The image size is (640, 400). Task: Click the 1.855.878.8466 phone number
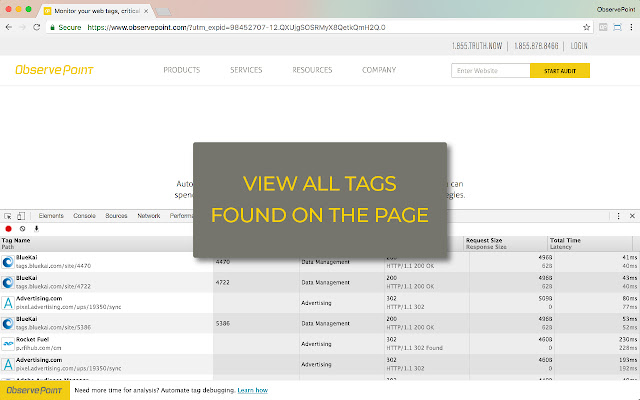point(536,46)
